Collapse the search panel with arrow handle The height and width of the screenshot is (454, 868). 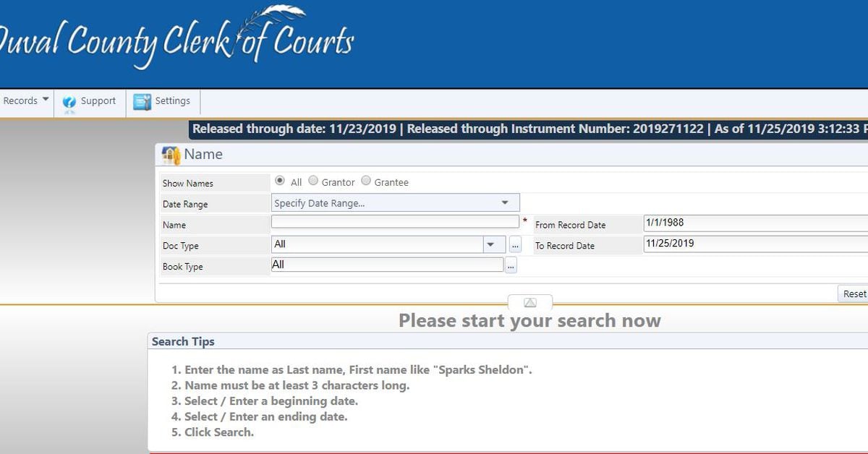[x=529, y=302]
